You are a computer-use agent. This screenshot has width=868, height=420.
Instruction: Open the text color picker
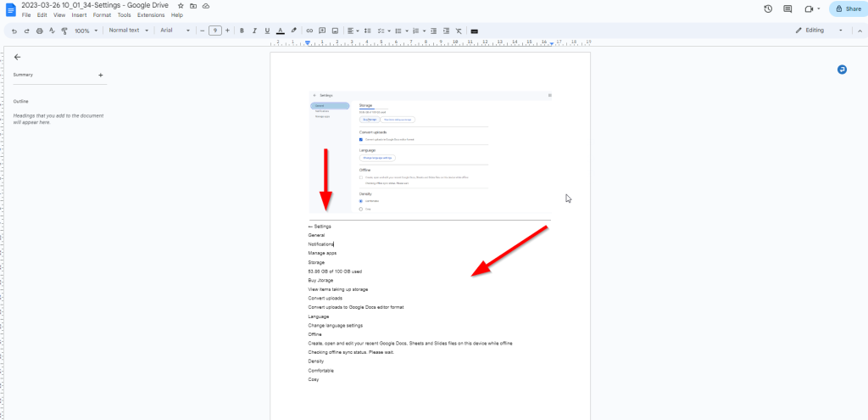(x=281, y=31)
